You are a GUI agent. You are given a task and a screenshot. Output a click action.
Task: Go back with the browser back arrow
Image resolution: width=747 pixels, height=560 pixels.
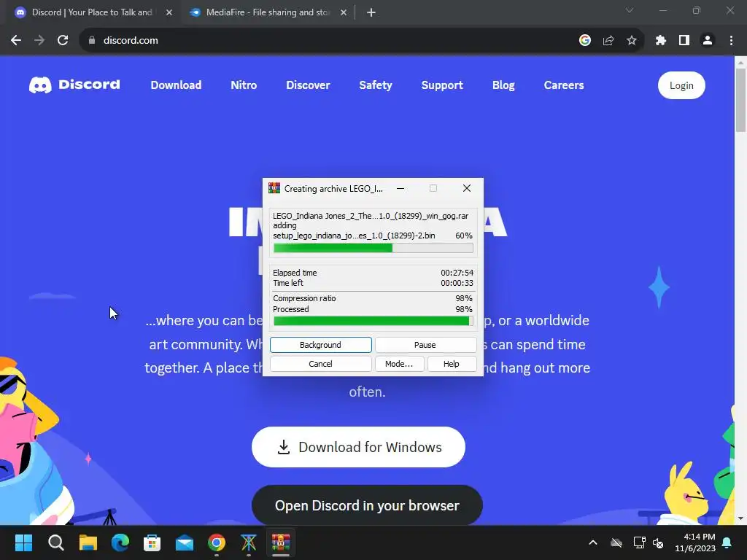click(x=16, y=41)
